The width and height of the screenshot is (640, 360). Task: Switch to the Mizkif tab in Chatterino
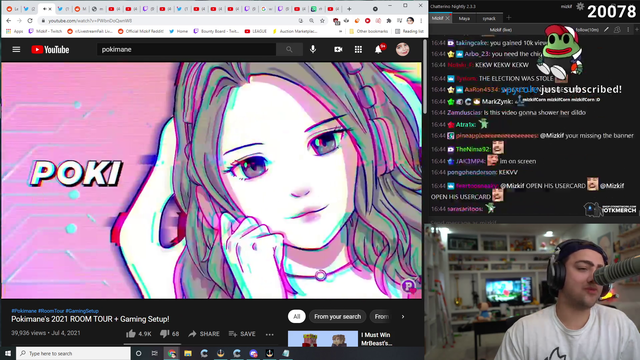tap(438, 18)
